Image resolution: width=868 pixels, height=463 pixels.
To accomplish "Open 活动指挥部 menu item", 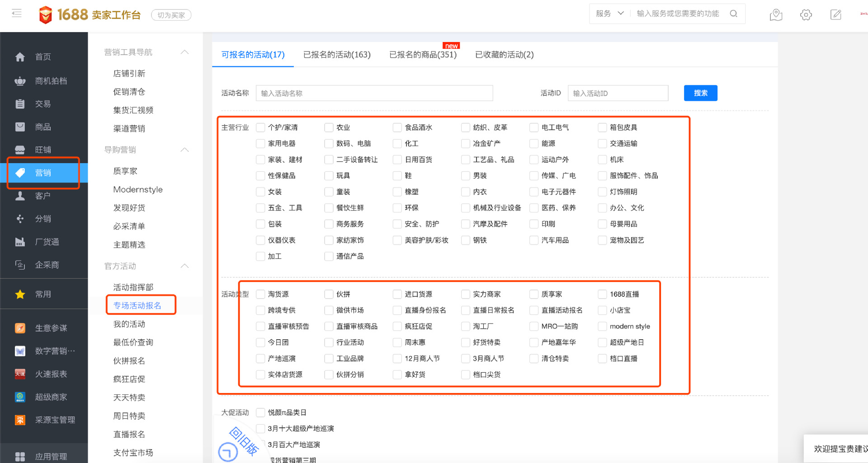I will (133, 287).
